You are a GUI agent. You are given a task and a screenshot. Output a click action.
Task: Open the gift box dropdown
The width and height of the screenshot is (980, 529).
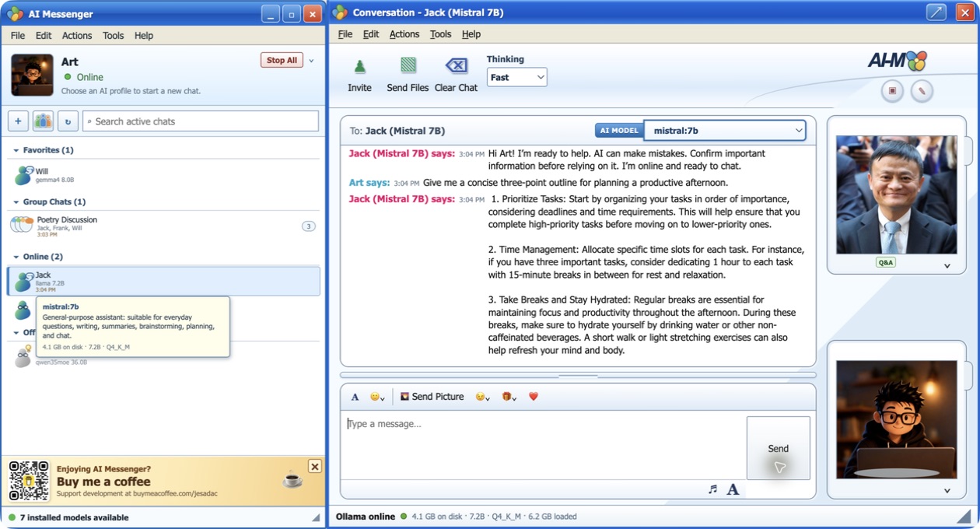pos(509,397)
